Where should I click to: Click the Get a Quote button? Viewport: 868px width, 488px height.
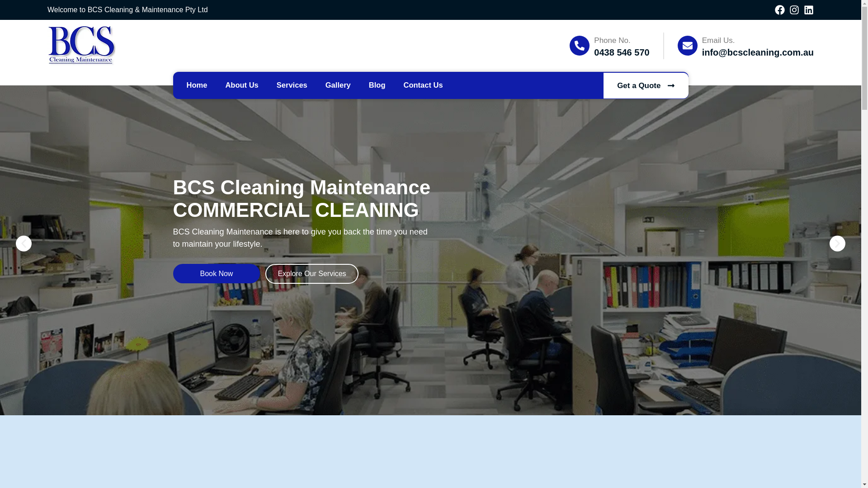click(x=646, y=85)
